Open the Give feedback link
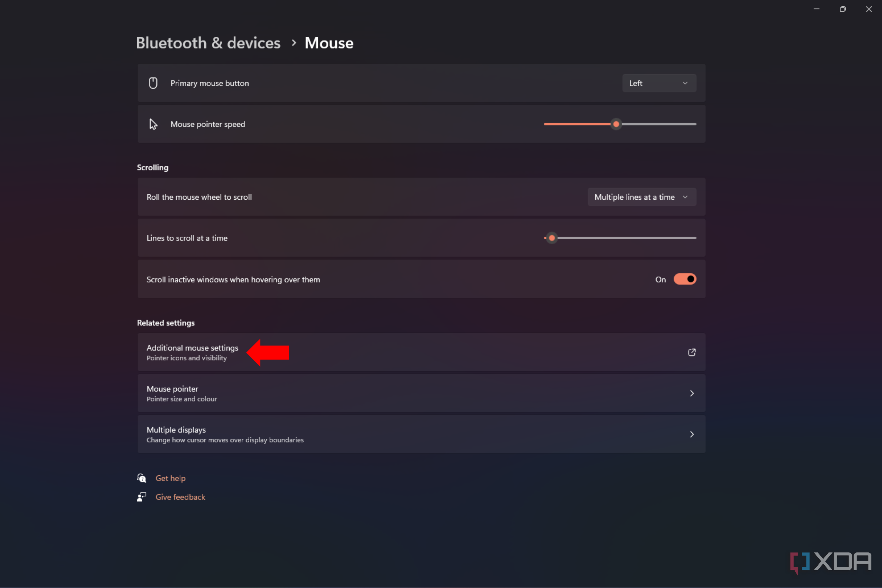 tap(181, 497)
